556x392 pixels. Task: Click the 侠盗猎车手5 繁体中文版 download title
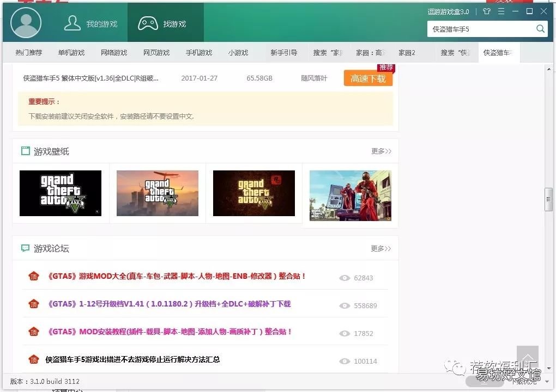pos(91,78)
